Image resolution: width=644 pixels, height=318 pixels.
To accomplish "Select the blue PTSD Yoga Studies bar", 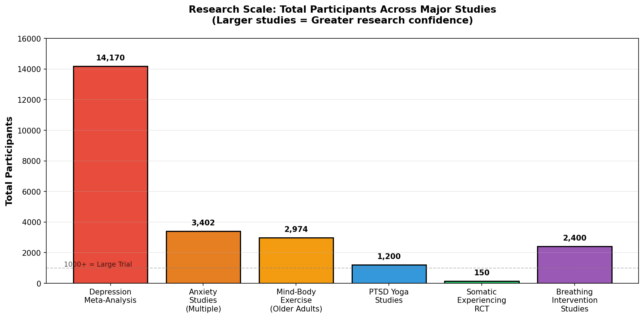I will [389, 274].
